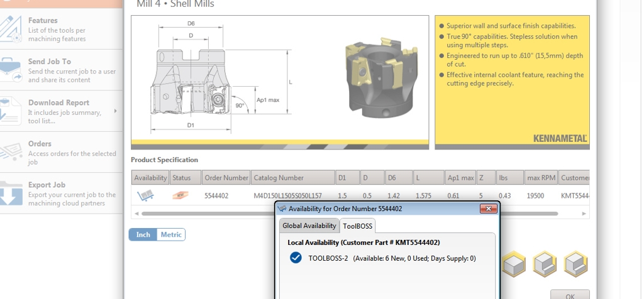The width and height of the screenshot is (644, 299).
Task: Open the Global Availability tab
Action: 309,226
